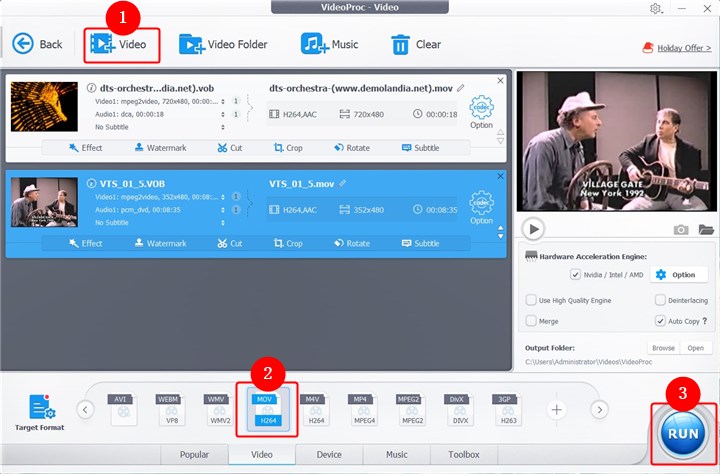Rotate the VTS_01_5 video

point(352,243)
